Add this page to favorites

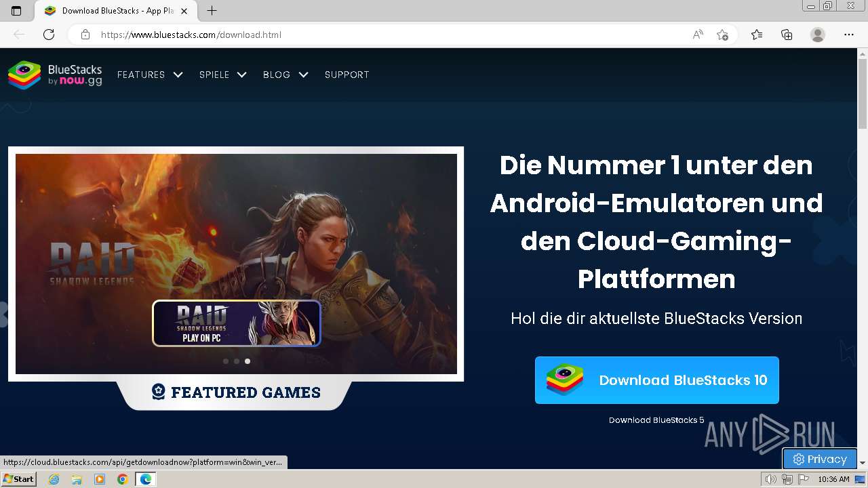click(722, 35)
